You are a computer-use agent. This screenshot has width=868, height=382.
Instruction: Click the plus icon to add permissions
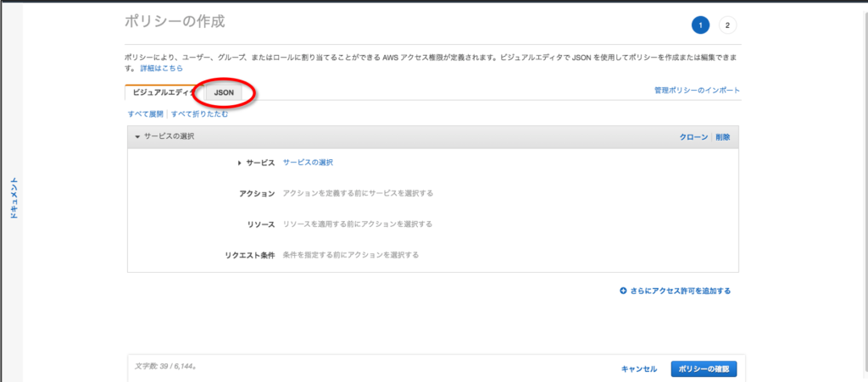[x=623, y=291]
